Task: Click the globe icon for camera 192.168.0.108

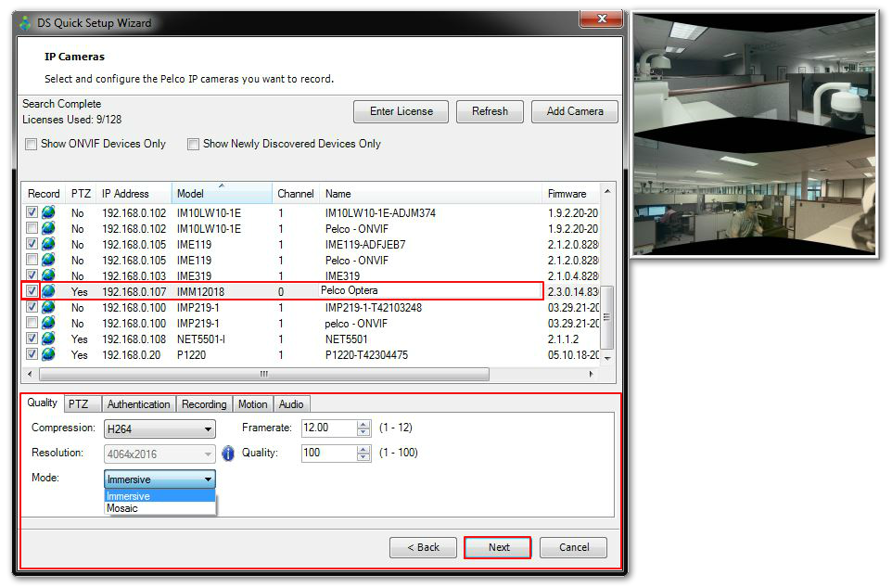Action: (48, 339)
